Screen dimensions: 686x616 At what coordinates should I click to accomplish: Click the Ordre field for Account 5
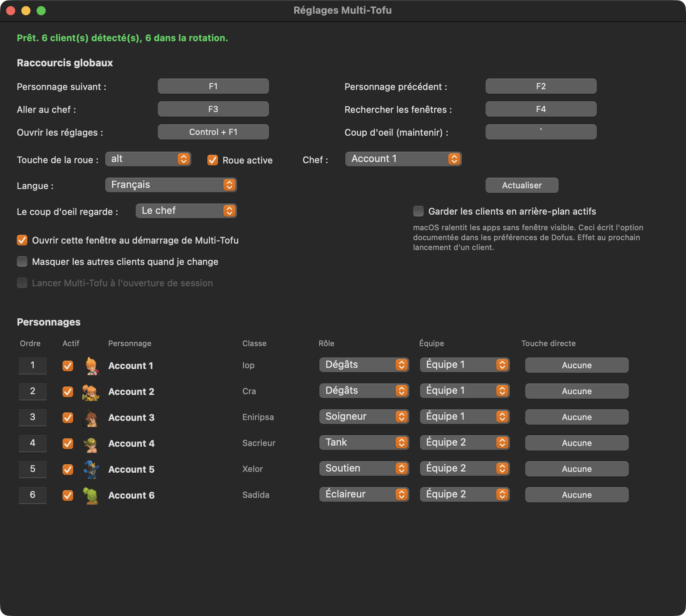click(33, 469)
